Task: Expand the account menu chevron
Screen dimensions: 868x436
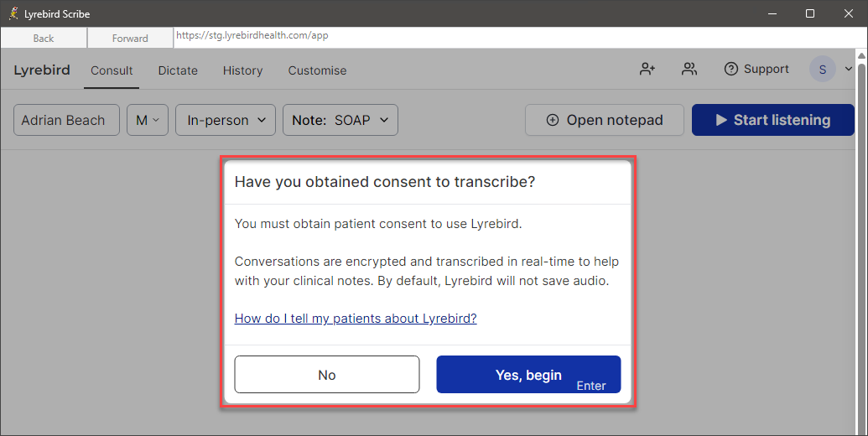Action: [x=848, y=69]
